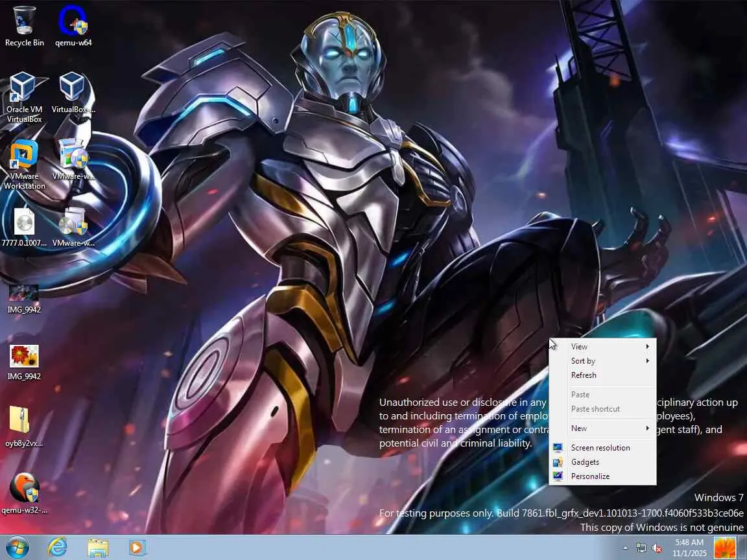Choose Refresh from the context menu
The width and height of the screenshot is (747, 560).
click(602, 375)
